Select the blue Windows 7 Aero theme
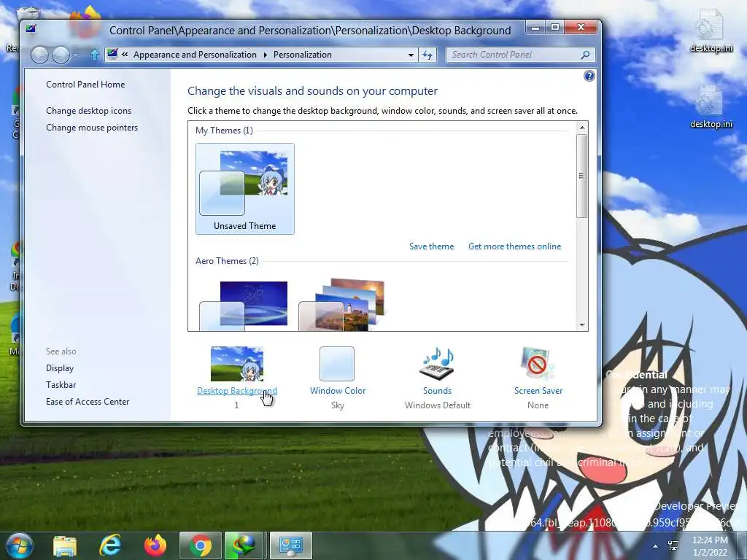Image resolution: width=747 pixels, height=560 pixels. coord(244,306)
